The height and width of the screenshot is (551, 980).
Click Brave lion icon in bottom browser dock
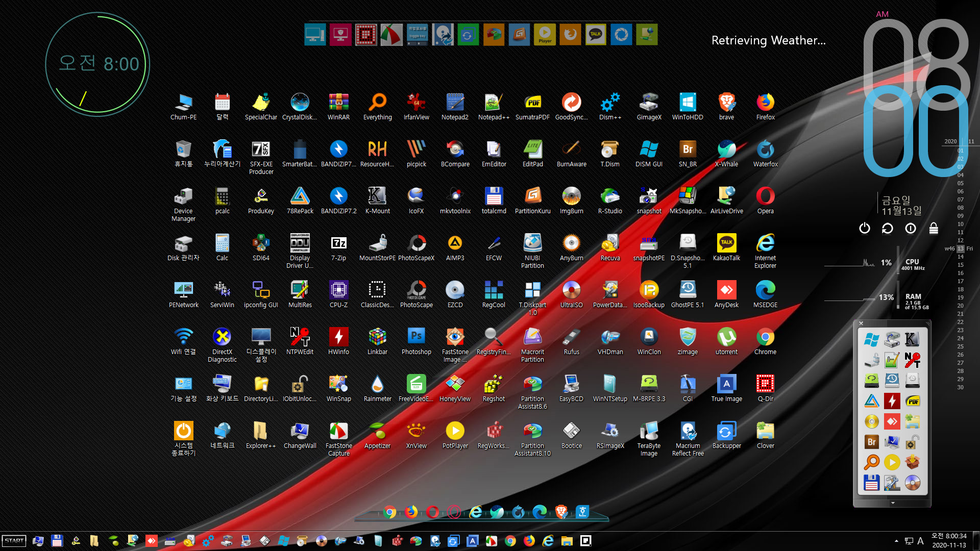[561, 512]
